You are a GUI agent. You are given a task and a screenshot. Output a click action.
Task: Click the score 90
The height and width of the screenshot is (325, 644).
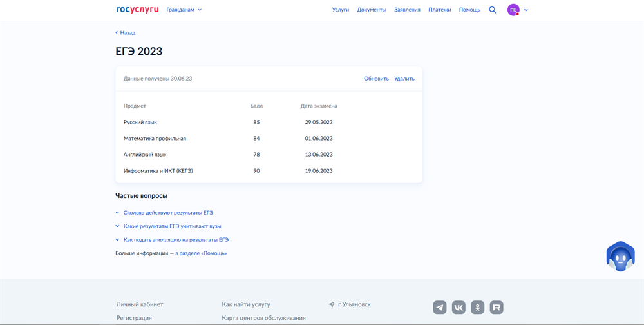tap(257, 171)
